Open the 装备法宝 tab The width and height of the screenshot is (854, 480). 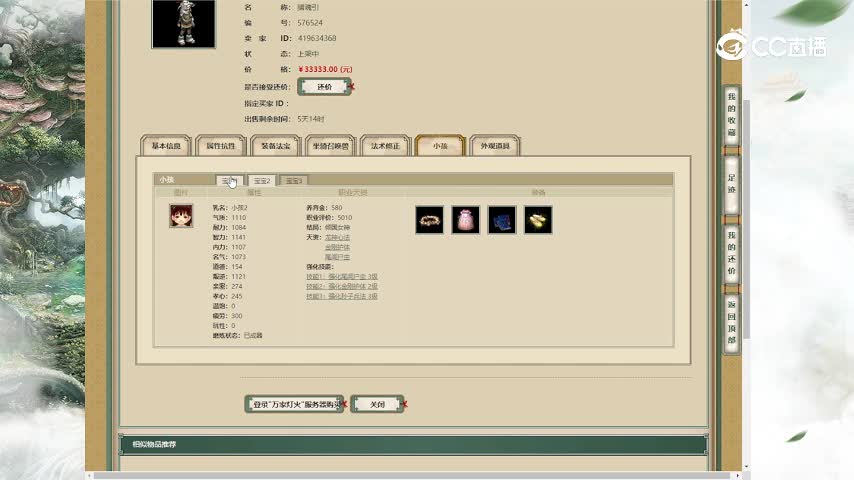pyautogui.click(x=276, y=146)
